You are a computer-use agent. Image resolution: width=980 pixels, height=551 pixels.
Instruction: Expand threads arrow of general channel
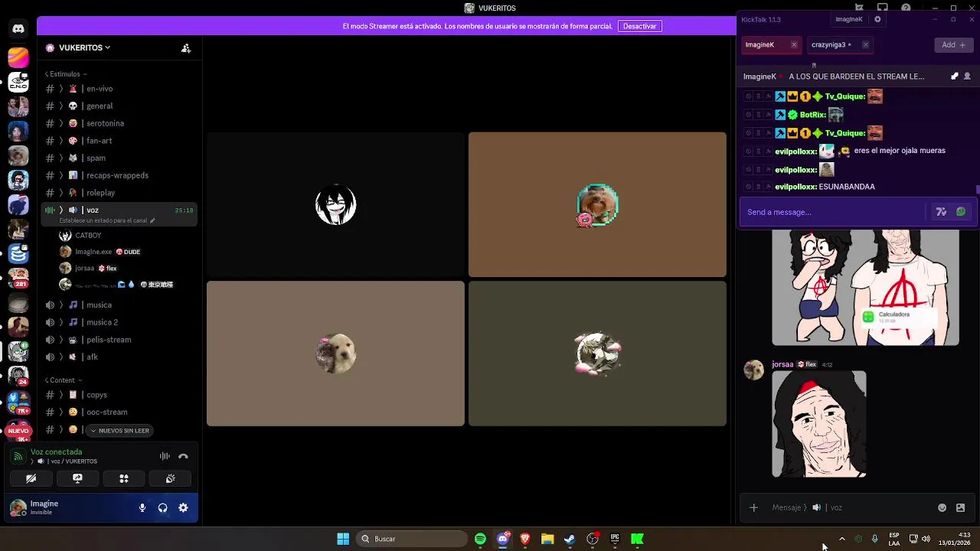[61, 106]
